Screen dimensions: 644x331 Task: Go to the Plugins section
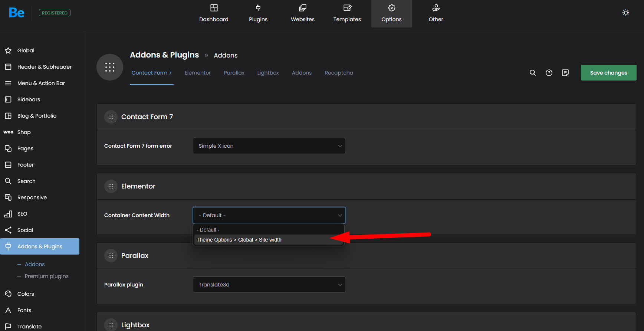[x=258, y=13]
